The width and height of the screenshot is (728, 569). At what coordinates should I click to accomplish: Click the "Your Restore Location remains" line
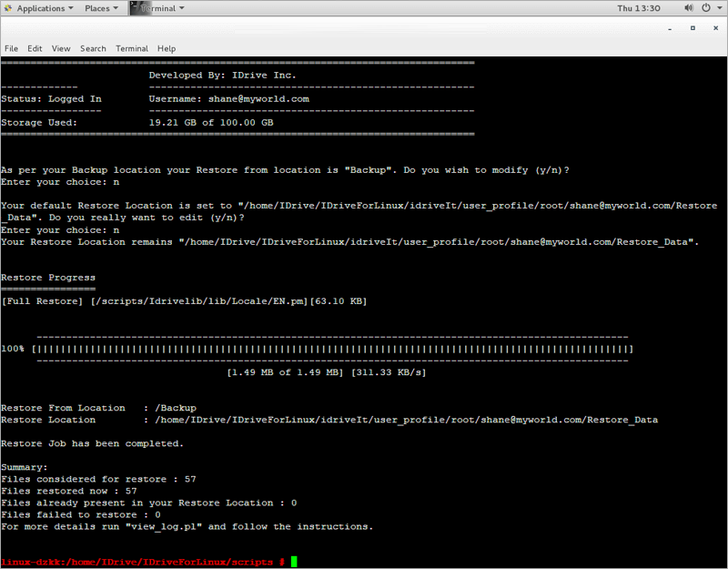coord(349,242)
